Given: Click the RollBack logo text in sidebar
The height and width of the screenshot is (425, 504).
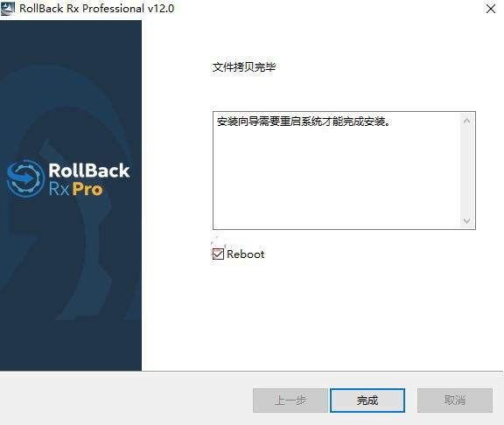Looking at the screenshot, I should click(89, 171).
